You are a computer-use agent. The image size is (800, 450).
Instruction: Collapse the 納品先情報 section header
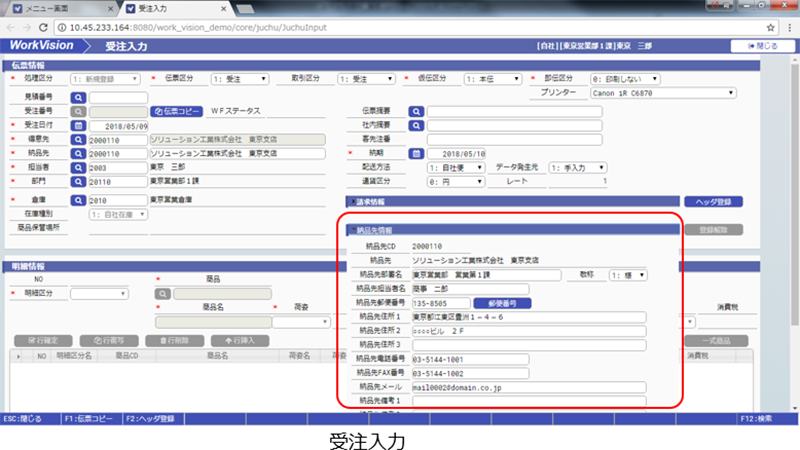[x=513, y=230]
